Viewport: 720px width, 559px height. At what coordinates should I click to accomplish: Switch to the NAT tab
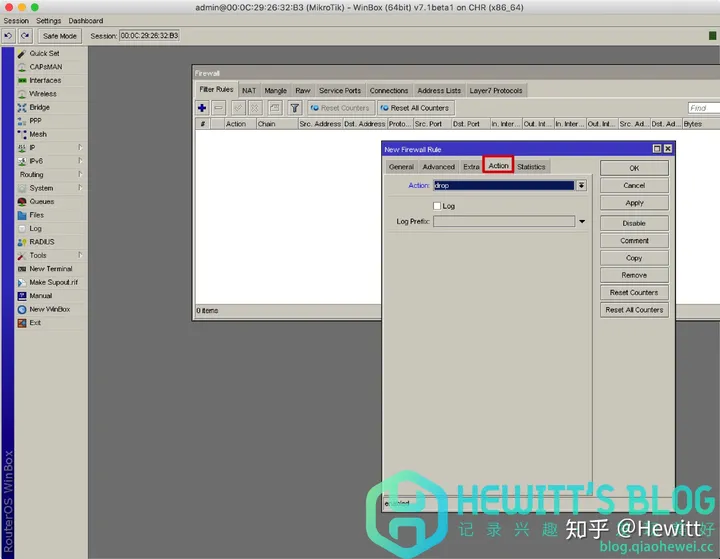pyautogui.click(x=249, y=90)
